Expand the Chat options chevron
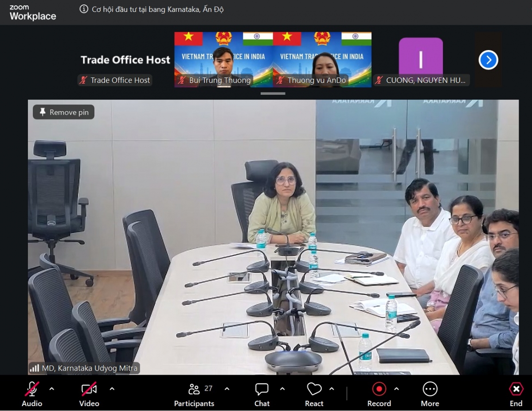This screenshot has height=411, width=532. click(x=282, y=389)
